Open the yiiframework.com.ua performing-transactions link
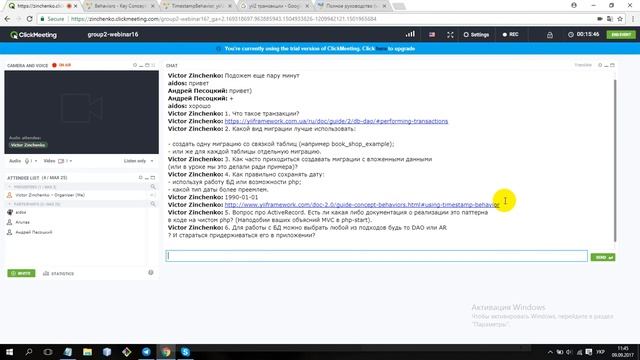 coord(336,121)
